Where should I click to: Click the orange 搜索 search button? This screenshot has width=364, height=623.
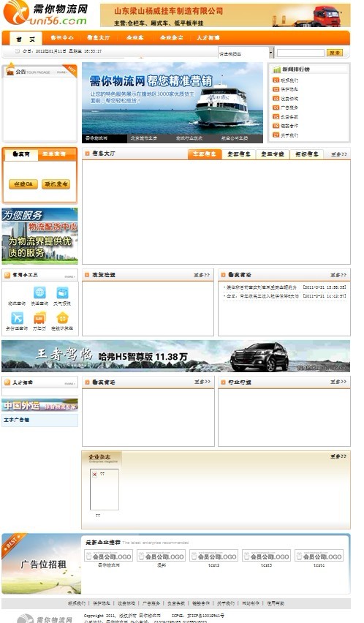(335, 53)
